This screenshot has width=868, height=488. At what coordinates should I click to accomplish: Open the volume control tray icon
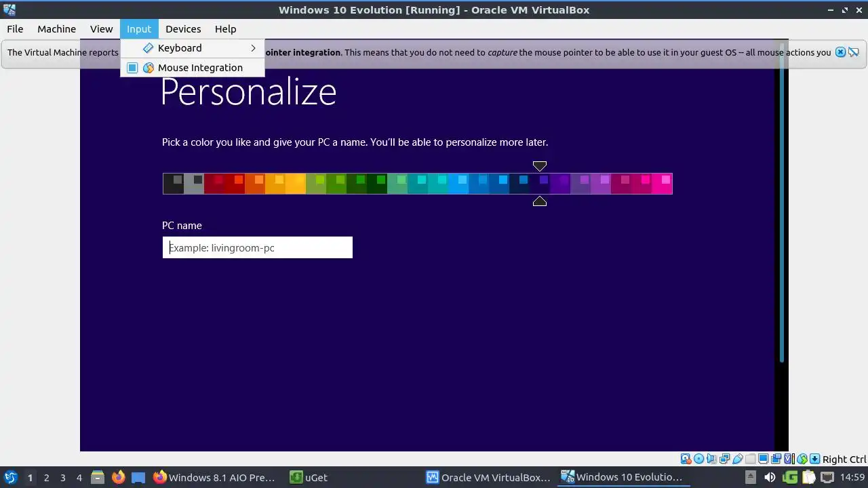(x=770, y=477)
